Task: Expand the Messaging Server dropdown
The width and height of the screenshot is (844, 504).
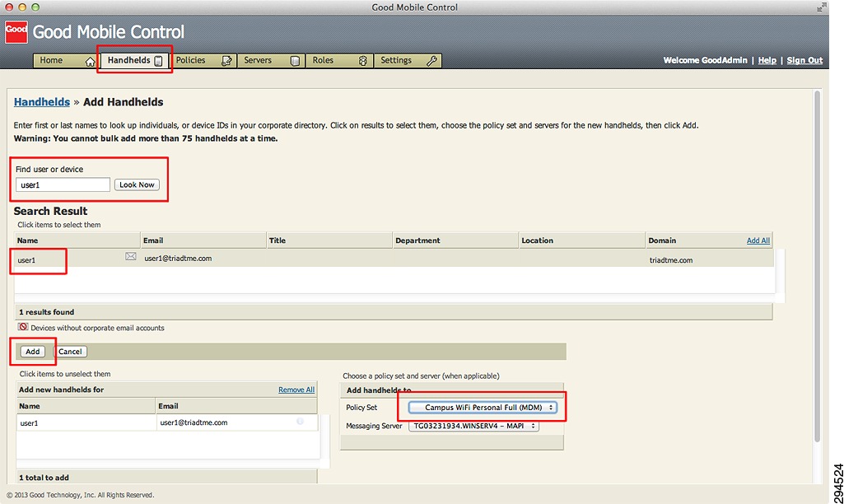Action: click(473, 426)
